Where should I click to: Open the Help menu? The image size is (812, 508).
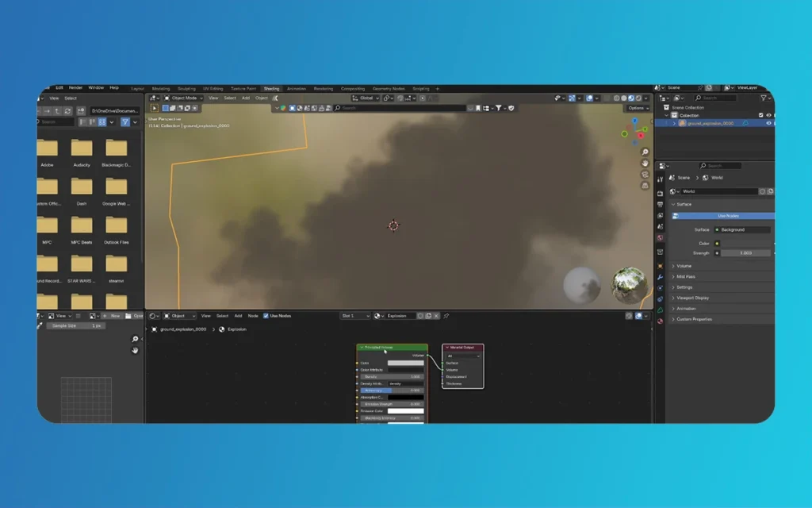coord(114,87)
